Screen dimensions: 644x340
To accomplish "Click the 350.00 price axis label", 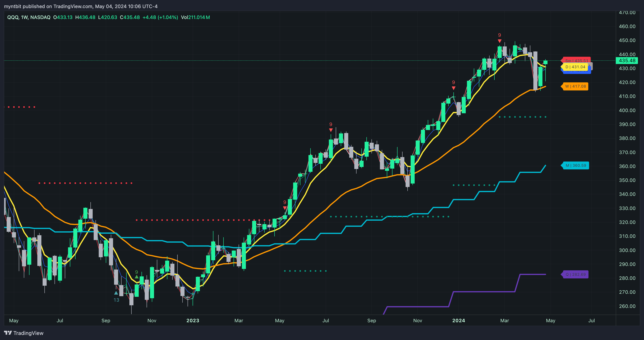I will click(627, 180).
